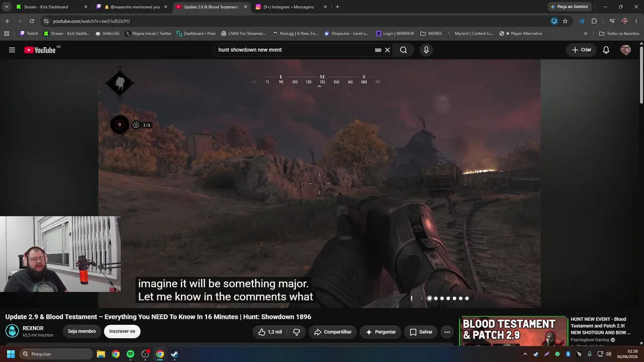The height and width of the screenshot is (362, 644).
Task: Click the Peça ao Gemini button
Action: [x=569, y=7]
